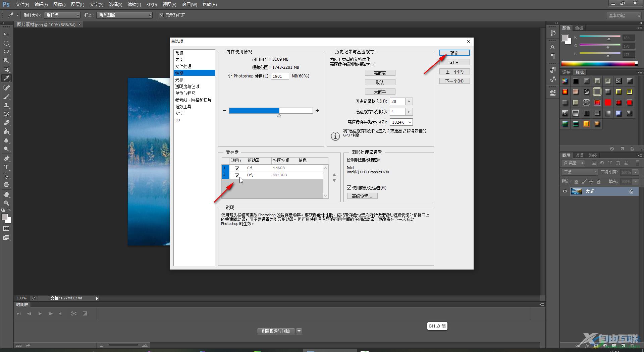The image size is (644, 352).
Task: Select the Pen tool
Action: tap(6, 159)
